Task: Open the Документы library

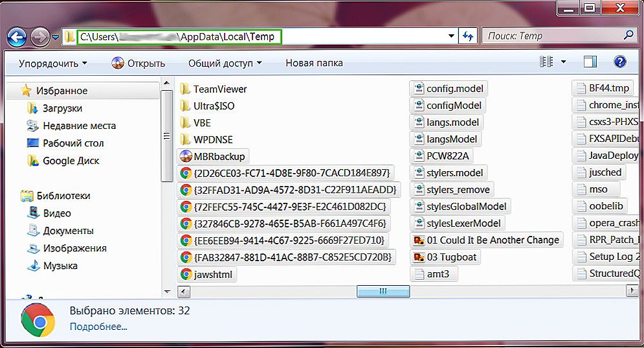Action: pos(60,231)
